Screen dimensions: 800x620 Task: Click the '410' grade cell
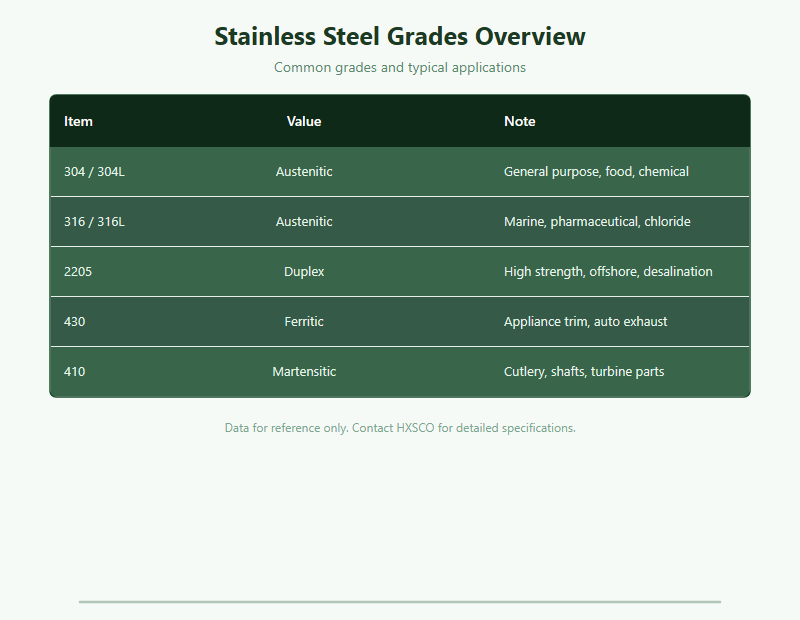(74, 371)
